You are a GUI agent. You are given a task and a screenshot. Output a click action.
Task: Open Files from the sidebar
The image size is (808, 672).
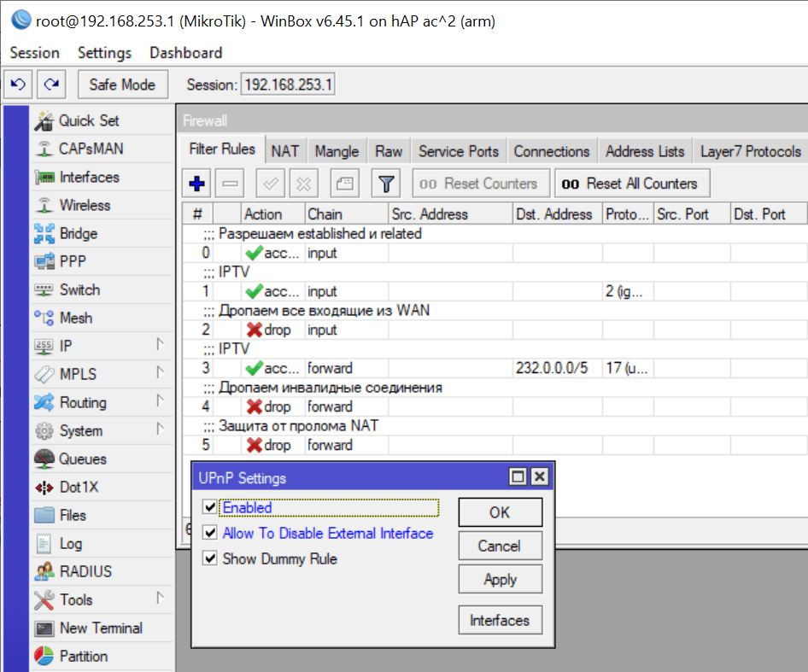coord(102,516)
